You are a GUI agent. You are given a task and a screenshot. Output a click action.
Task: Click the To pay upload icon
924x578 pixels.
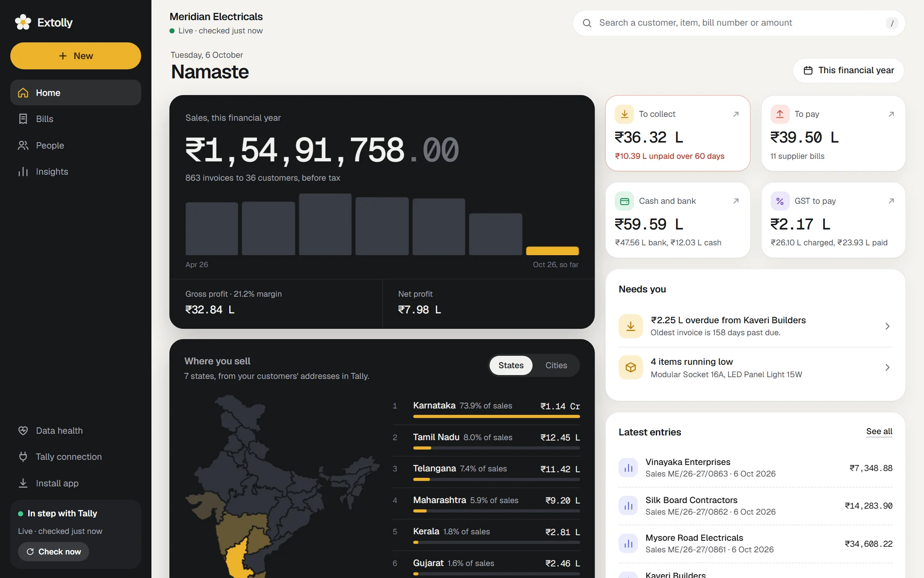[x=780, y=114]
